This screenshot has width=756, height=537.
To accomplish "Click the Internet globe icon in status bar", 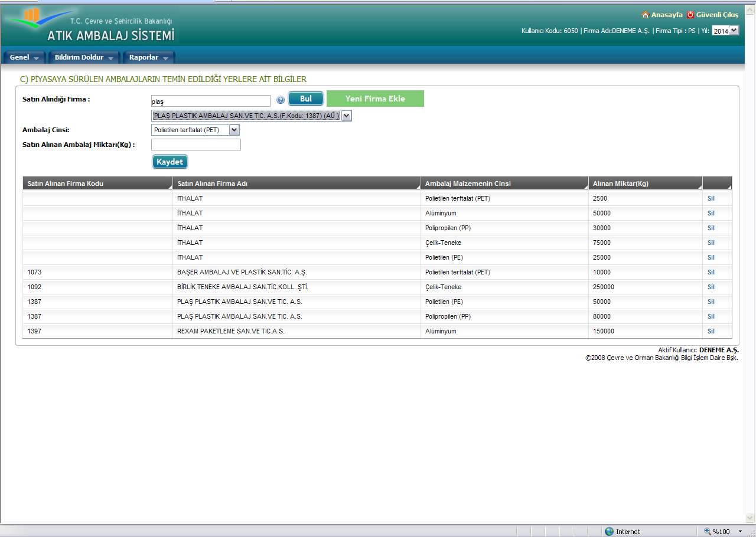I will tap(609, 531).
